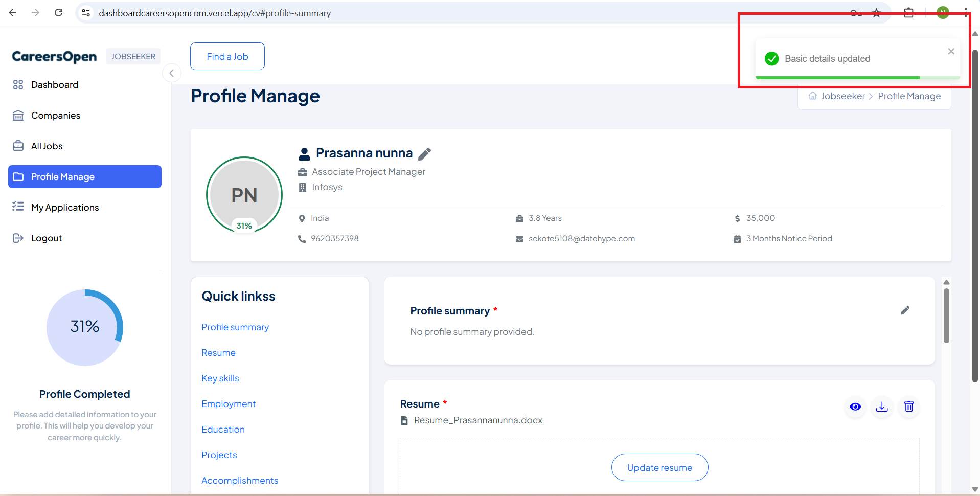
Task: Click the PN profile avatar
Action: [x=244, y=195]
